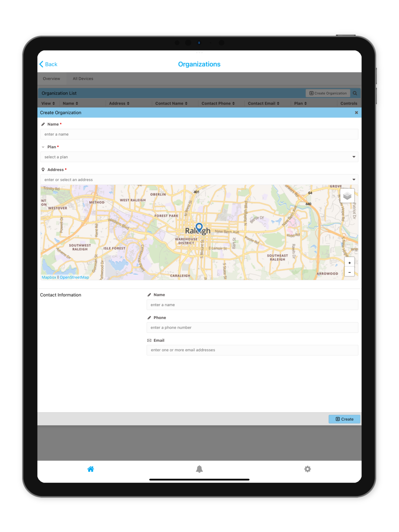This screenshot has height=532, width=399.
Task: Expand the address dropdown arrow
Action: click(354, 180)
